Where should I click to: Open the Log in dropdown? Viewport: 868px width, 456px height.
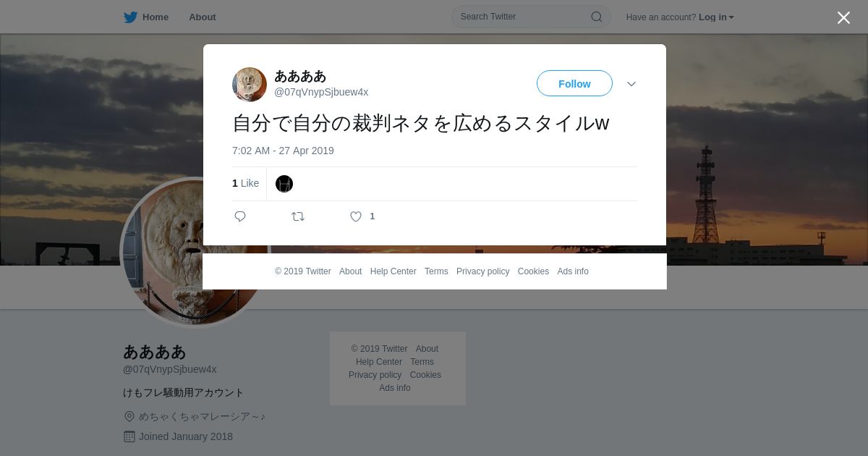click(x=716, y=17)
